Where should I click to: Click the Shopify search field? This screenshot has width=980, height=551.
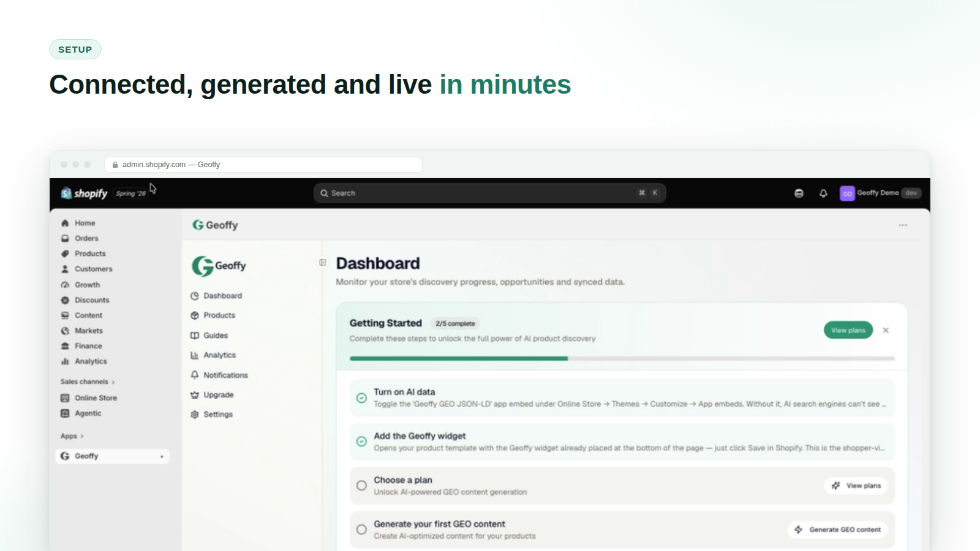coord(489,193)
